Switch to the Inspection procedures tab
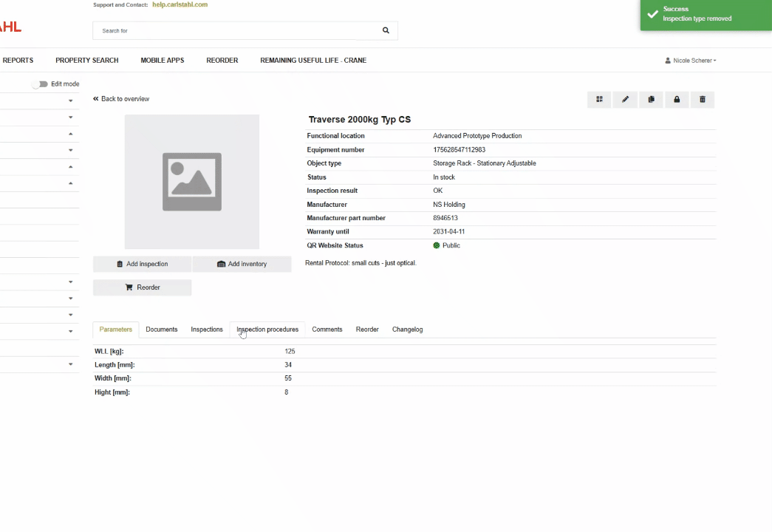The width and height of the screenshot is (772, 532). pyautogui.click(x=267, y=330)
